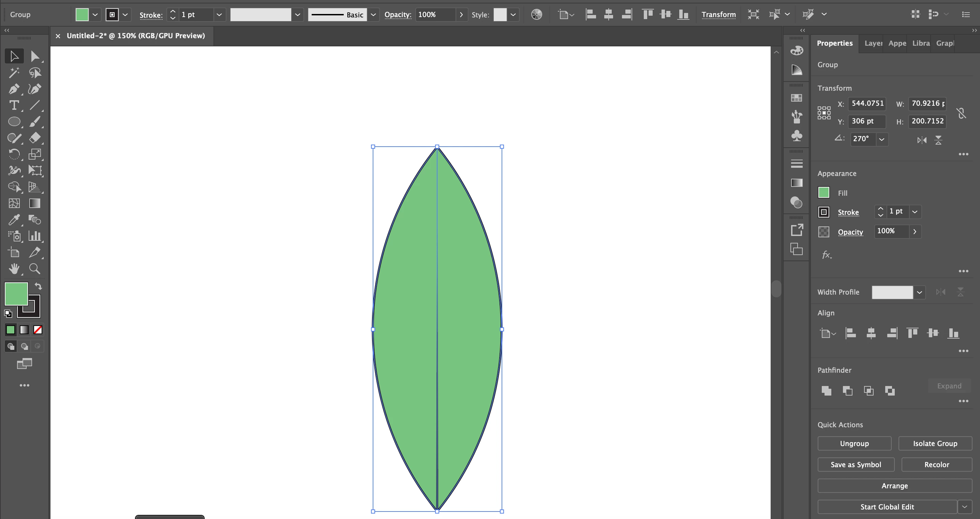Pick the Zoom tool in toolbar
The image size is (980, 519).
point(35,269)
